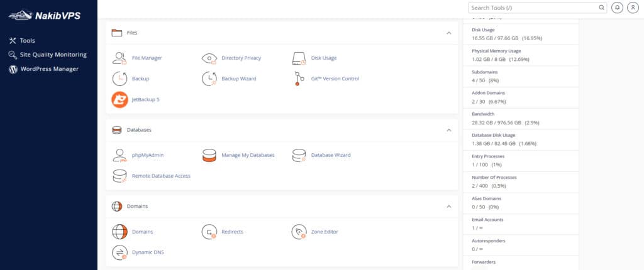Image resolution: width=644 pixels, height=270 pixels.
Task: Click the Disk Usage statistic value 16.55 GB
Action: 508,38
